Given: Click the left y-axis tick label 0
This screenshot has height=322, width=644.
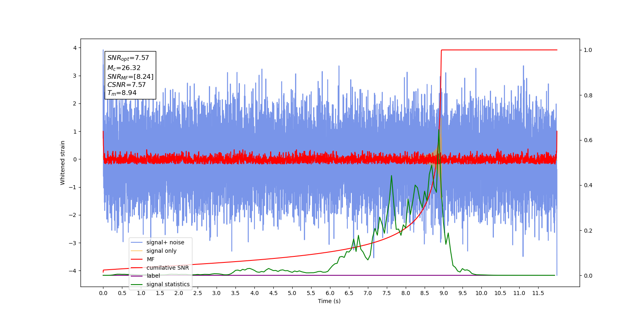Looking at the screenshot, I should click(75, 159).
